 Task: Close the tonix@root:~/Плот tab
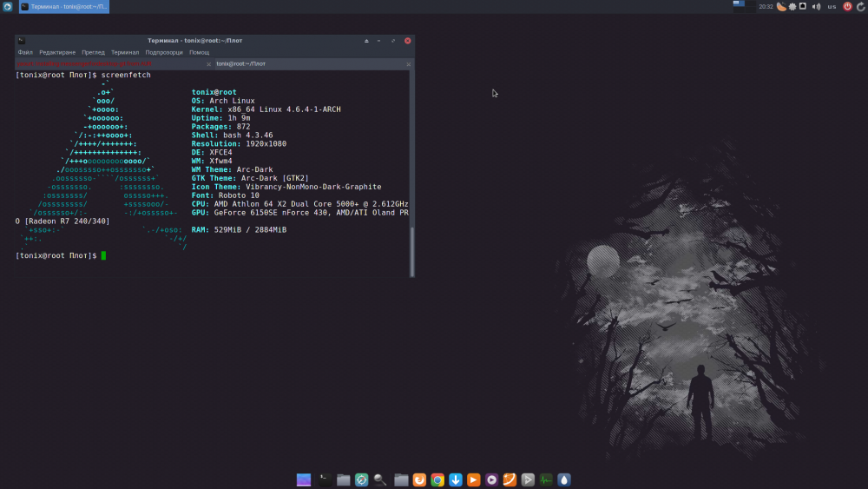(409, 65)
